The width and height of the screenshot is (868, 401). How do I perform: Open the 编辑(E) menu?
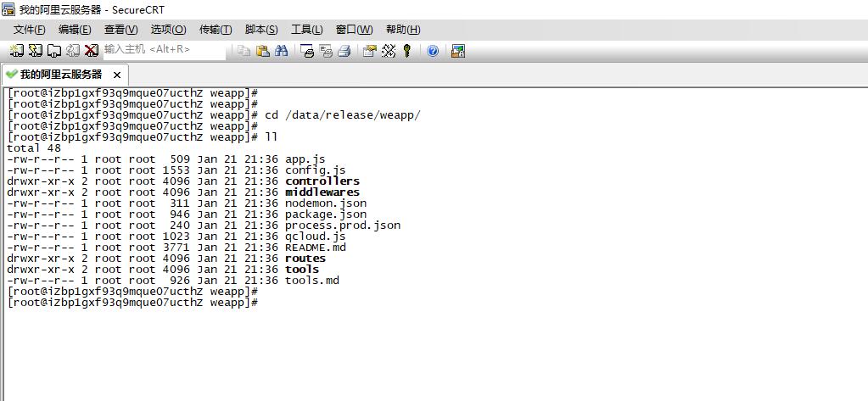tap(76, 30)
